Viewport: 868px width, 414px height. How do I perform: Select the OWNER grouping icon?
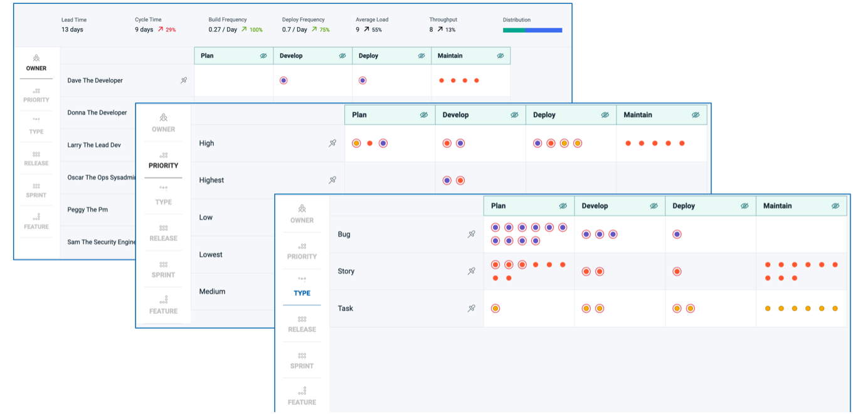[x=36, y=60]
